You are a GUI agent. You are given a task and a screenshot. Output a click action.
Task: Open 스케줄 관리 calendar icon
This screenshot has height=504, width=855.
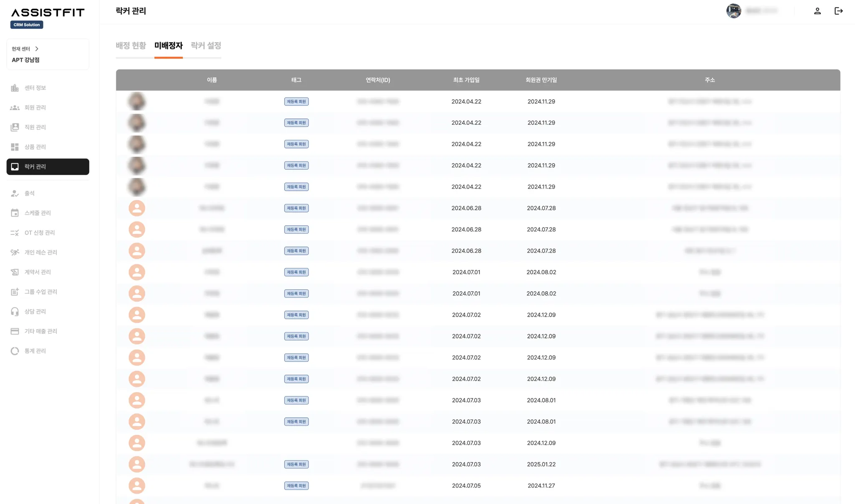coord(15,213)
